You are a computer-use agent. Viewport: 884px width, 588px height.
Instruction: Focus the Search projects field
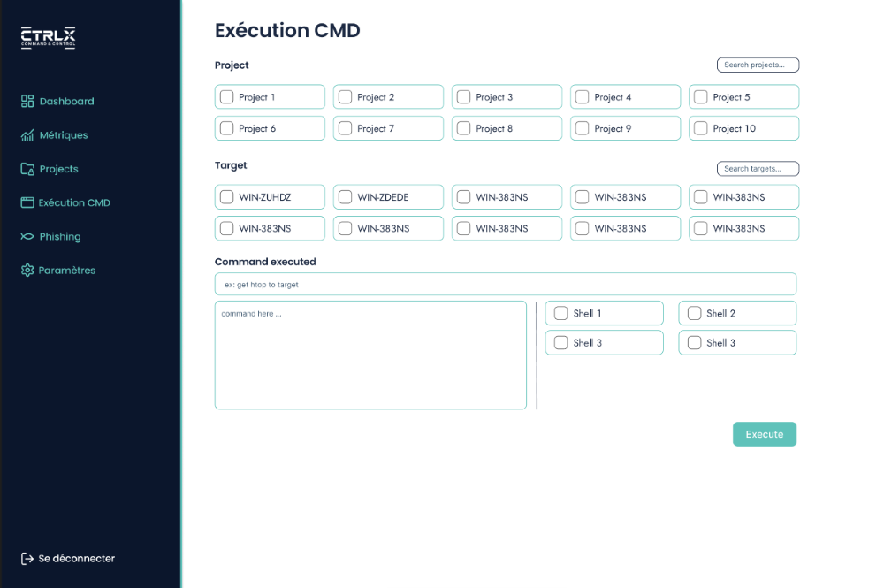coord(758,65)
